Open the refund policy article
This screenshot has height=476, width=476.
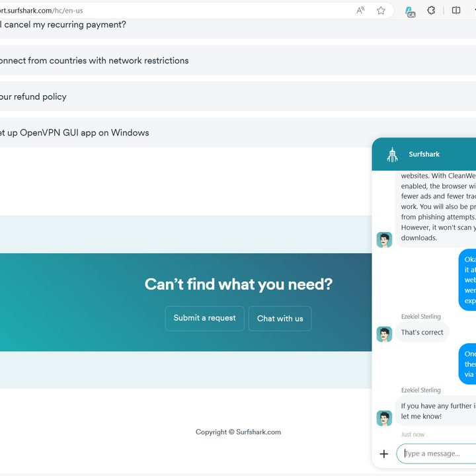pos(238,97)
